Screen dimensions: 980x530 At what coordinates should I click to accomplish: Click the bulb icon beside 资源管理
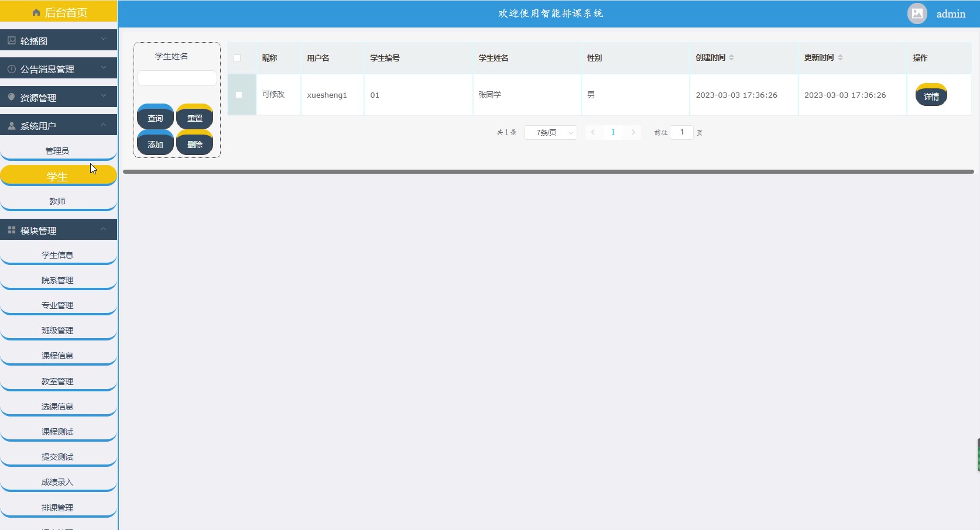pyautogui.click(x=12, y=97)
